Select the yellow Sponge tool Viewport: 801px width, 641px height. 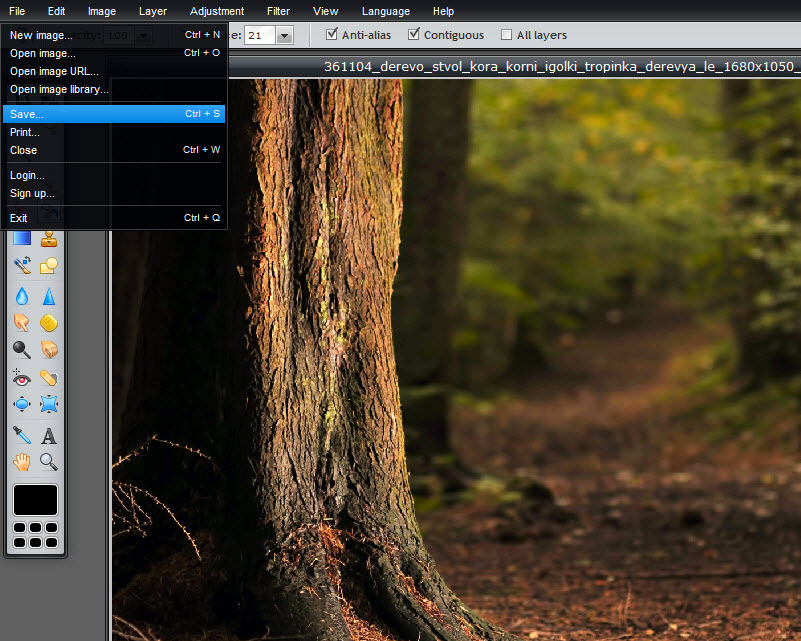point(49,323)
